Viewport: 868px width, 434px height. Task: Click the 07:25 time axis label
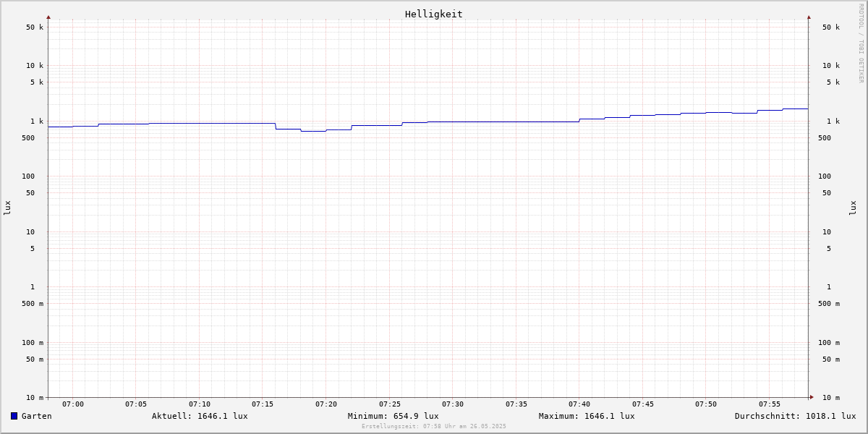pyautogui.click(x=390, y=404)
